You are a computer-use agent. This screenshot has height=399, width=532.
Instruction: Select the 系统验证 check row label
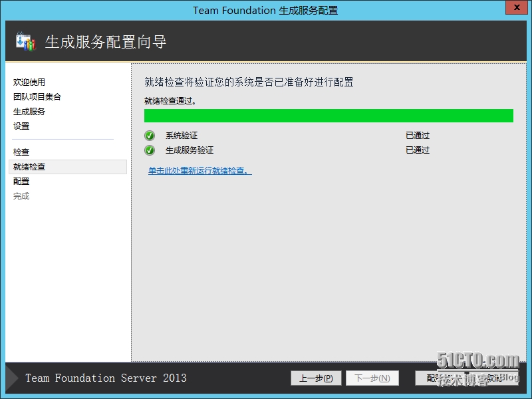pos(182,136)
